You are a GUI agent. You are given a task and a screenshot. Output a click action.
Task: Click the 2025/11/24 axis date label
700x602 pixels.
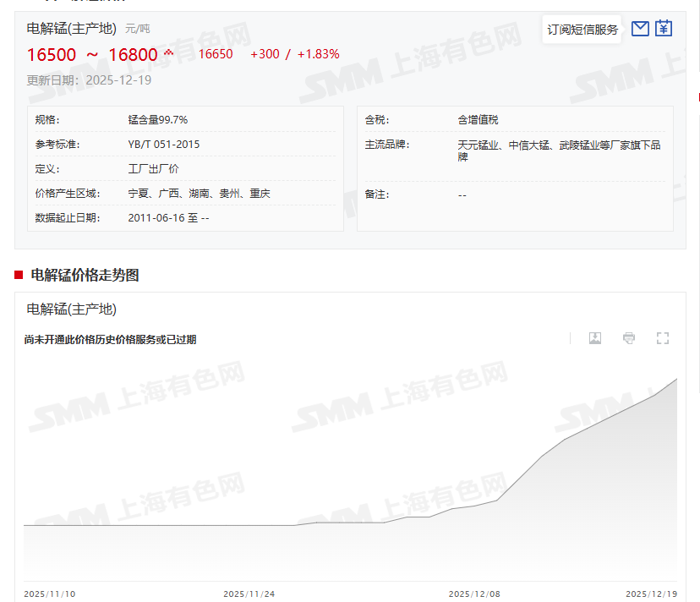[249, 594]
